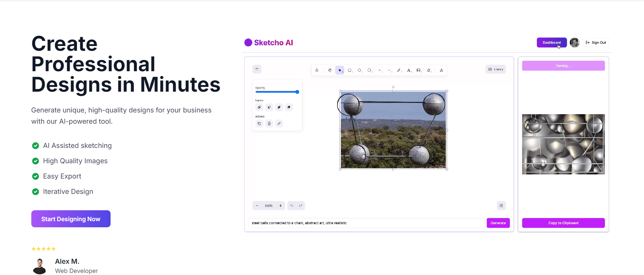Click the delete trash action icon
Viewport: 644px width, 275px height.
[269, 123]
